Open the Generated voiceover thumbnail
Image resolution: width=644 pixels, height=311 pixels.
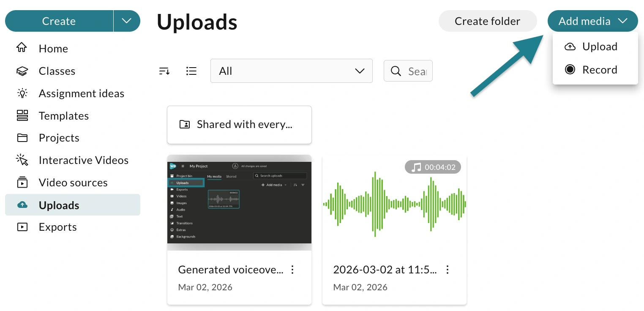[239, 202]
